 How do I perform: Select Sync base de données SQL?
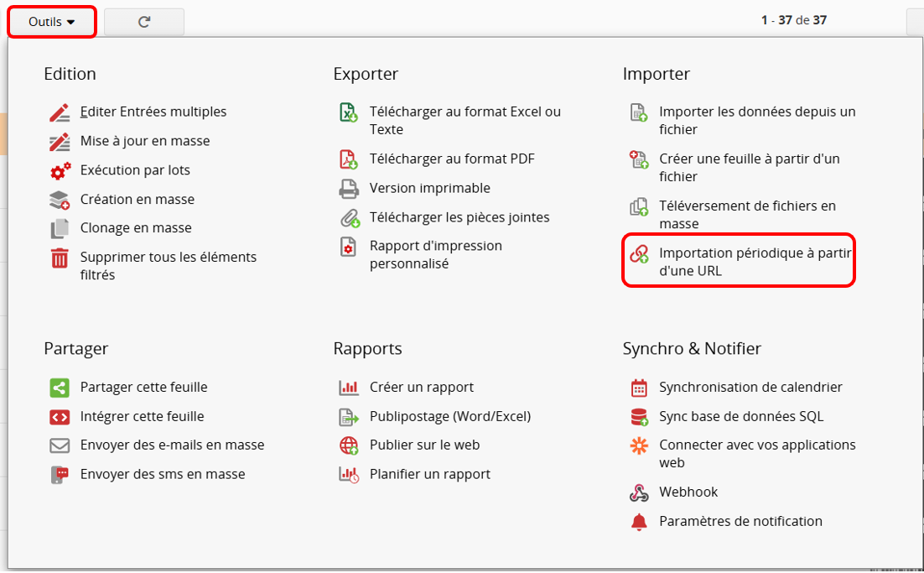741,417
